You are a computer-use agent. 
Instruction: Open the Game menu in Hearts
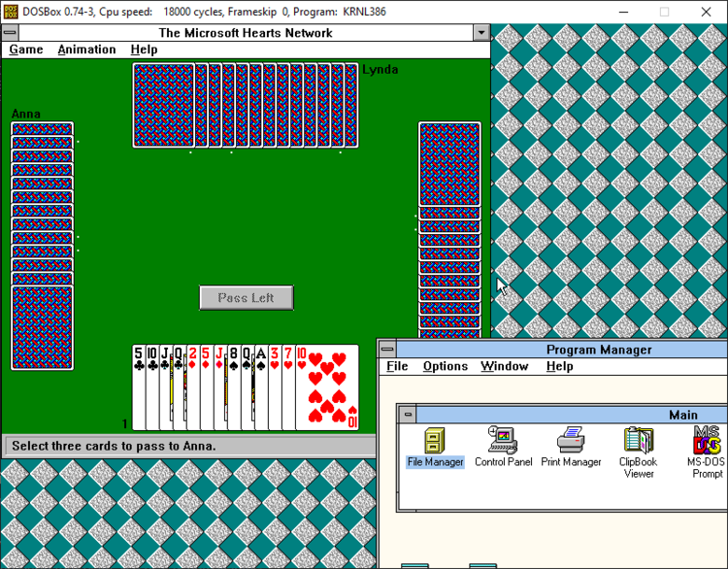click(26, 50)
